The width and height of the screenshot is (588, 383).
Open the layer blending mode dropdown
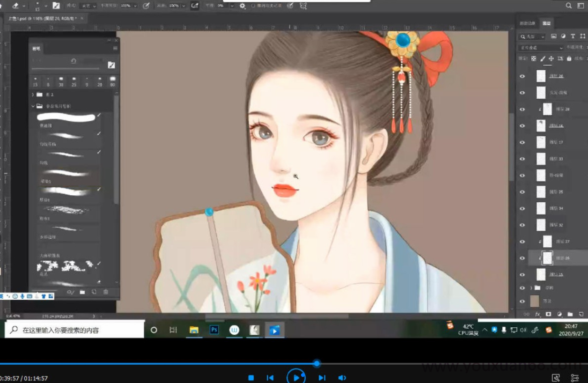pyautogui.click(x=541, y=48)
